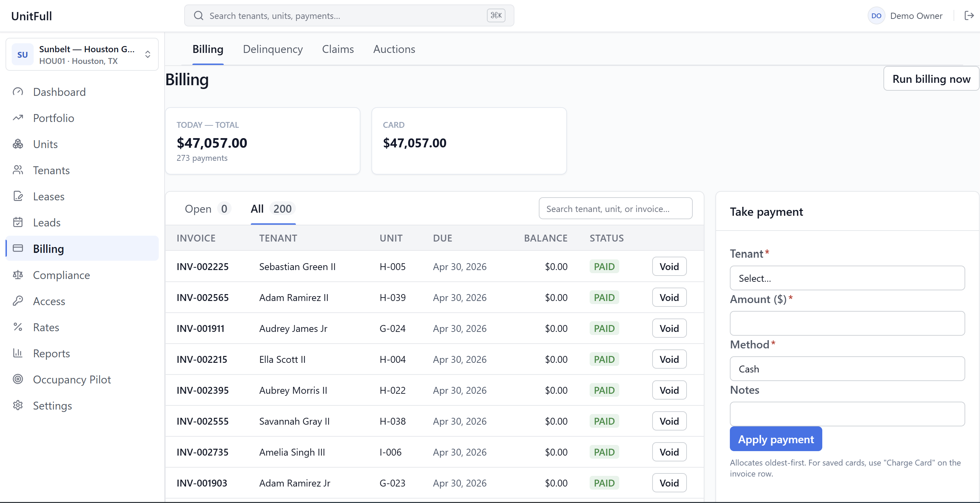Screen dimensions: 980x503
Task: Switch to the Claims tab
Action: point(338,49)
